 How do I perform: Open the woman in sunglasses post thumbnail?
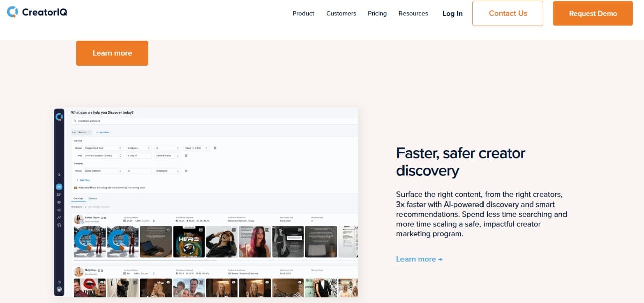(222, 242)
